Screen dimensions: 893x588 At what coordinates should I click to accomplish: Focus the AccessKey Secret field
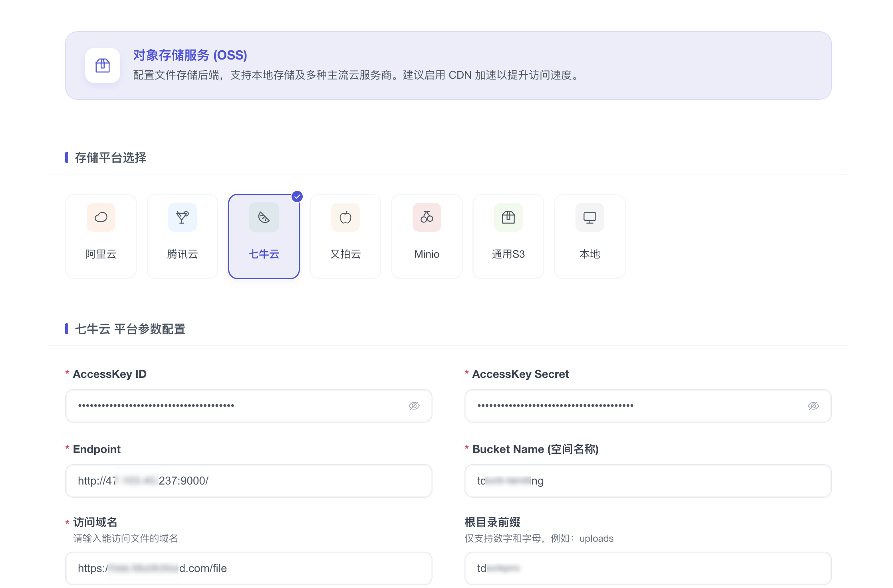(x=648, y=406)
